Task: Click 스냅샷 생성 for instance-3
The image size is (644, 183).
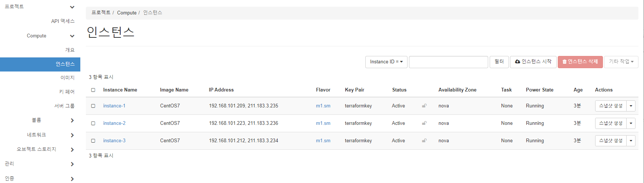Action: (x=611, y=141)
